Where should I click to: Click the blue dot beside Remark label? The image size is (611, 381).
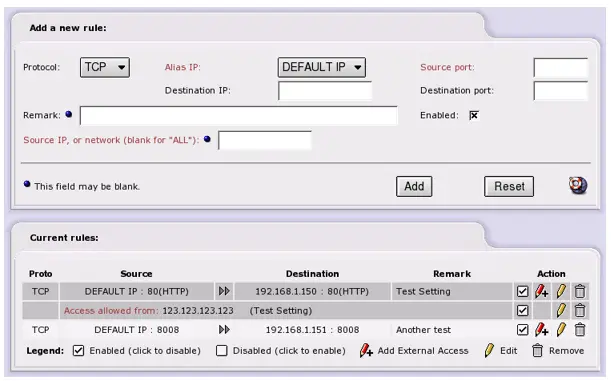point(69,115)
